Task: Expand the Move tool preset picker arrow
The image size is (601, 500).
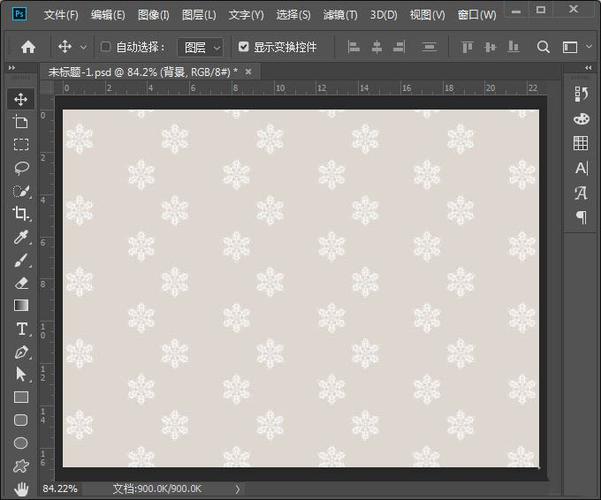Action: coord(83,47)
